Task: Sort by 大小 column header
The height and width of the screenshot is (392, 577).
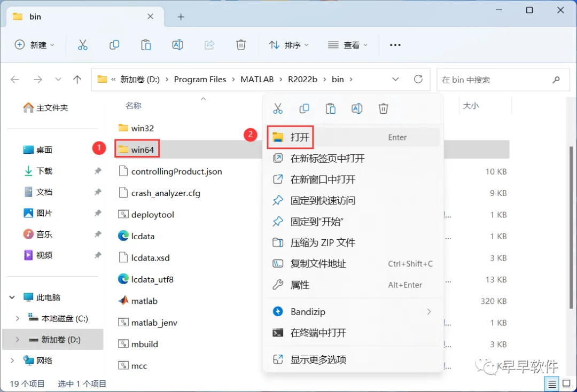Action: 471,106
